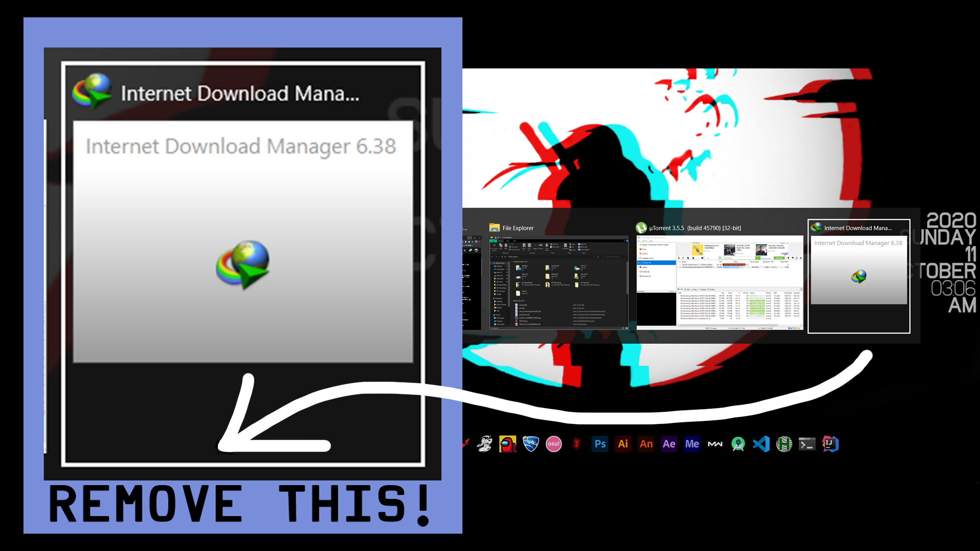The height and width of the screenshot is (551, 980).
Task: Select Photoshop icon in taskbar
Action: coord(600,444)
